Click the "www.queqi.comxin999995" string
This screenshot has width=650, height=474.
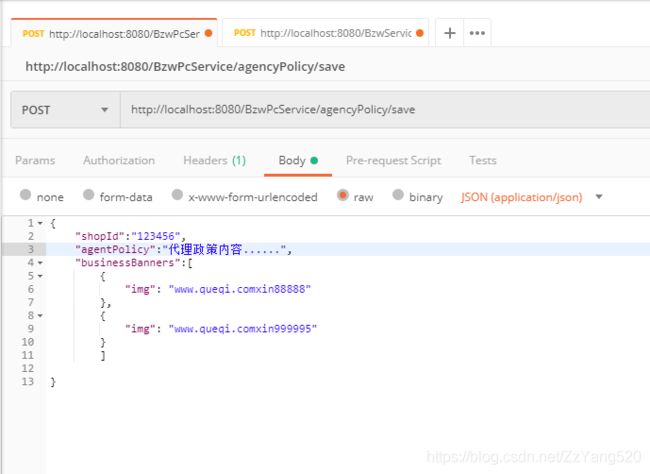click(243, 329)
